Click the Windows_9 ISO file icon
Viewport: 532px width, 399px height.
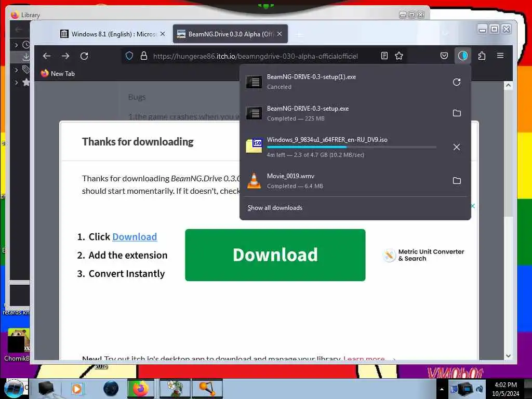[254, 146]
